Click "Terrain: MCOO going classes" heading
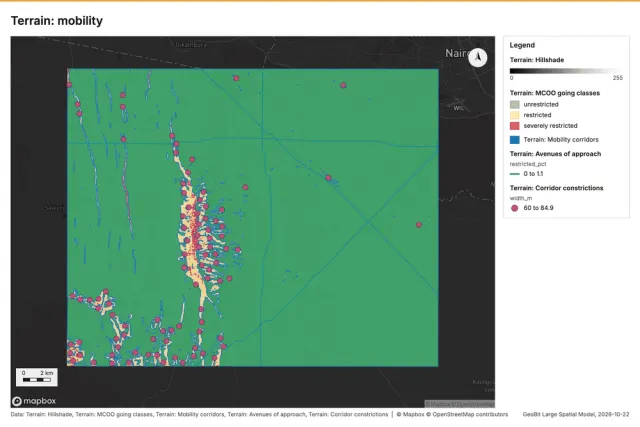640x427 pixels. [555, 93]
